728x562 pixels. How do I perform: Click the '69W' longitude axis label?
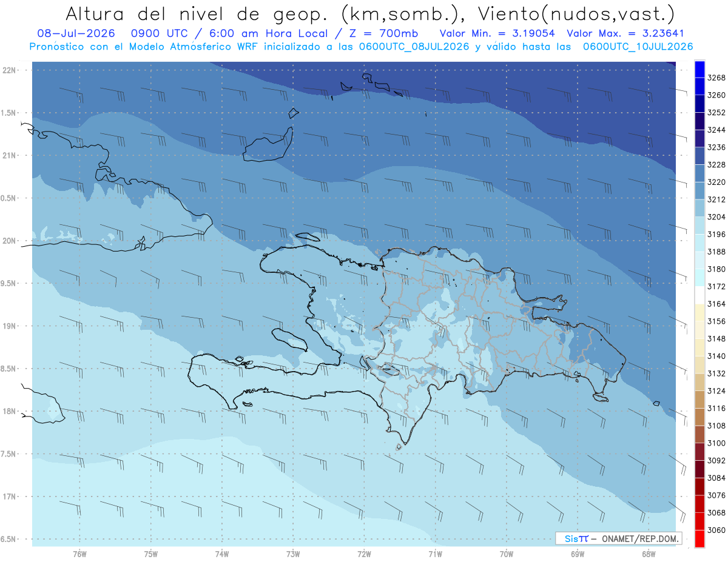click(578, 554)
